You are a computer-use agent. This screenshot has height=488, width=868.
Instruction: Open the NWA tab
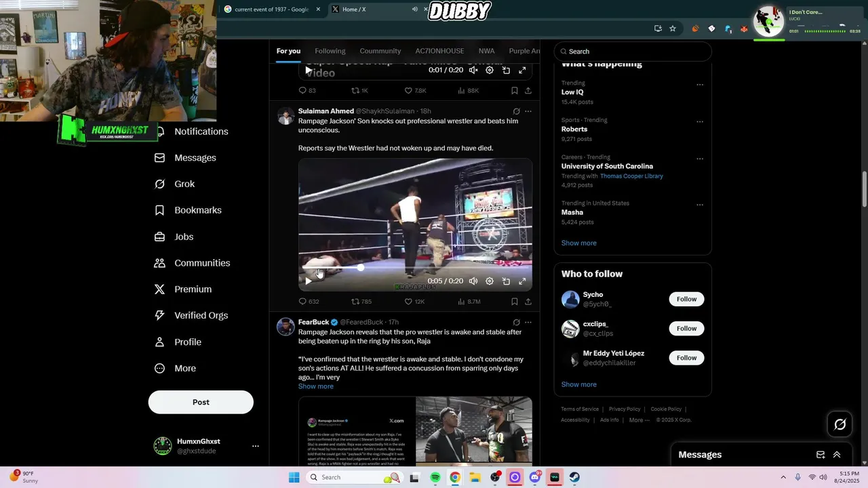click(x=486, y=51)
